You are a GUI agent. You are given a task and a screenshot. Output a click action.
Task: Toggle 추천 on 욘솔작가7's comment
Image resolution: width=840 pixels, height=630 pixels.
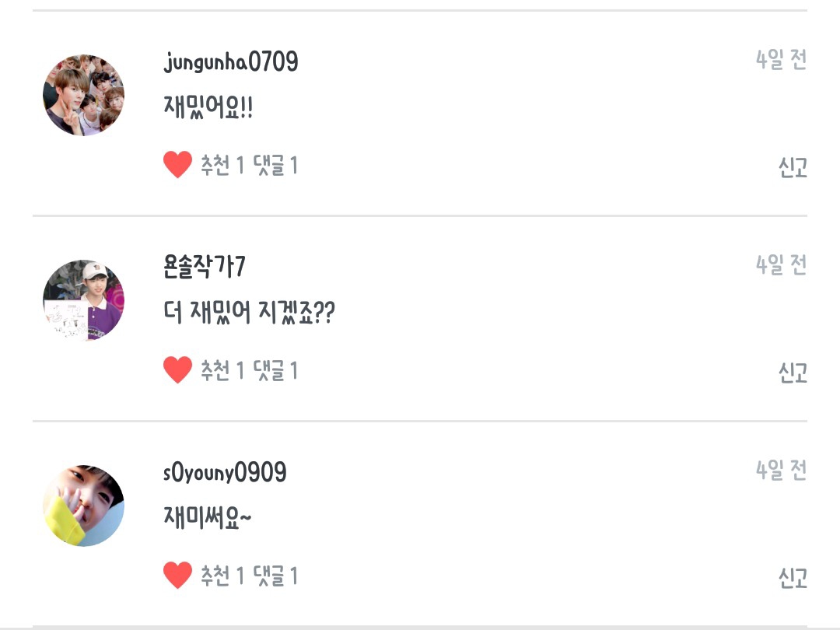click(222, 370)
